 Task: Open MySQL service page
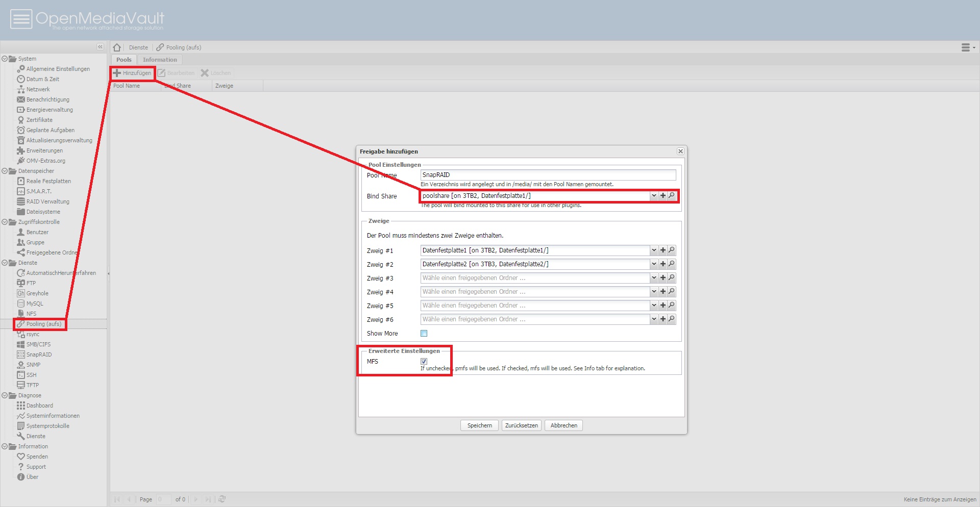(35, 303)
